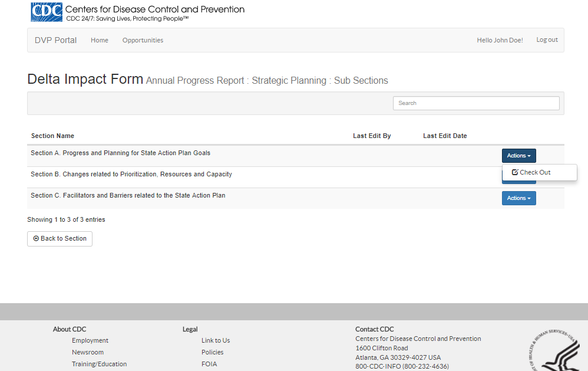The height and width of the screenshot is (371, 588).
Task: Click the CDC logo icon
Action: coord(47,11)
